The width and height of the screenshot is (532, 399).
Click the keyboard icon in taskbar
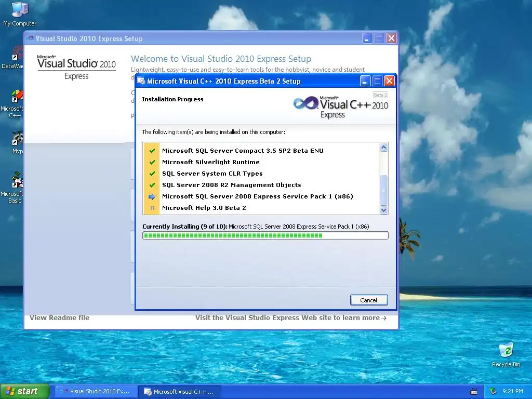474,392
